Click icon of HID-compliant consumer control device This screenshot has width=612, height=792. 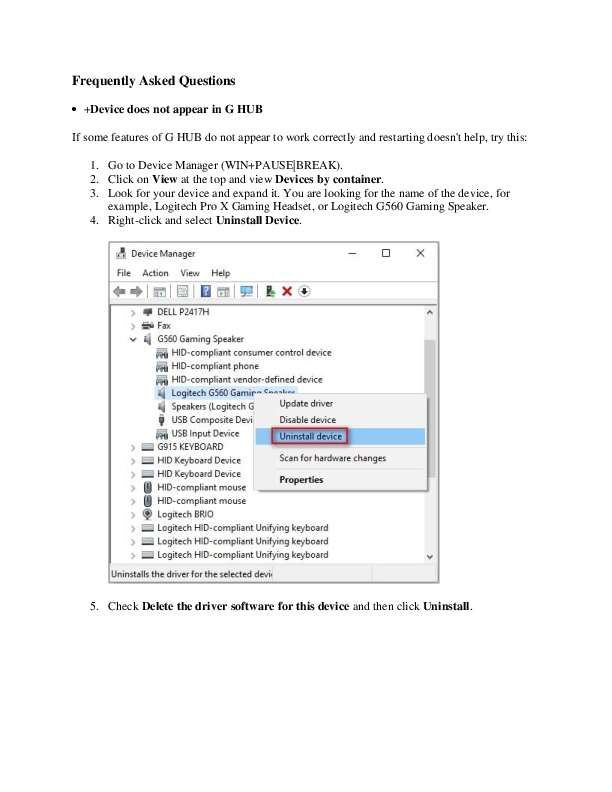pyautogui.click(x=162, y=353)
